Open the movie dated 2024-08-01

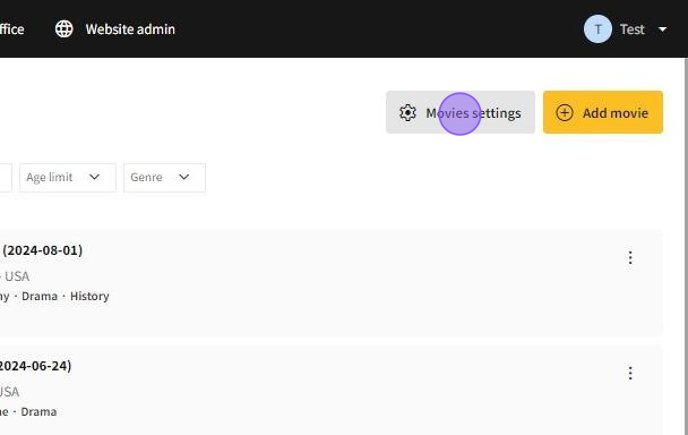tap(42, 250)
